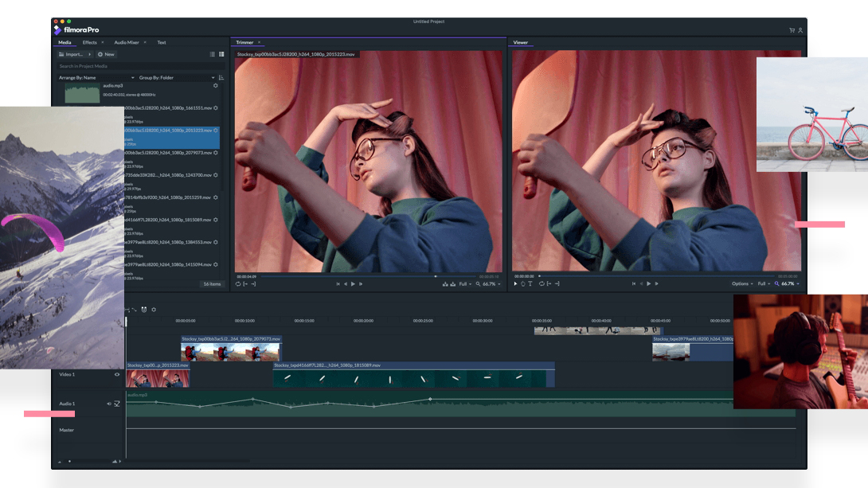The width and height of the screenshot is (868, 488).
Task: Play the timeline in Viewer
Action: point(649,284)
